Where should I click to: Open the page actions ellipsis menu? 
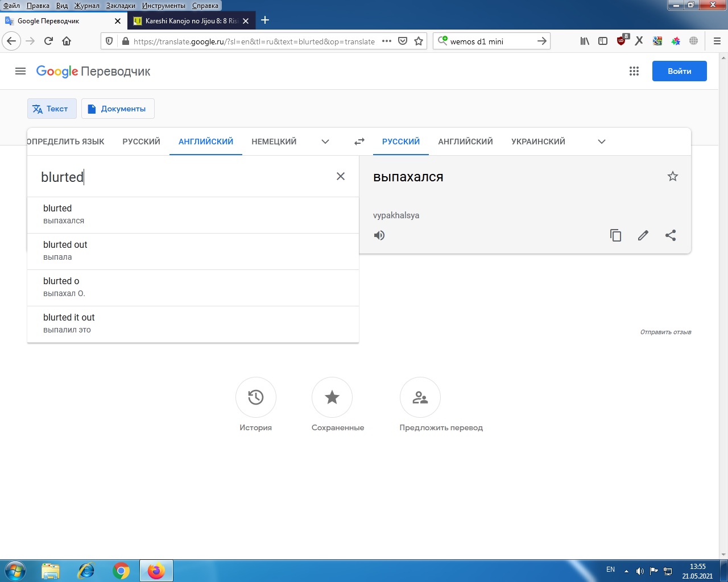point(387,41)
